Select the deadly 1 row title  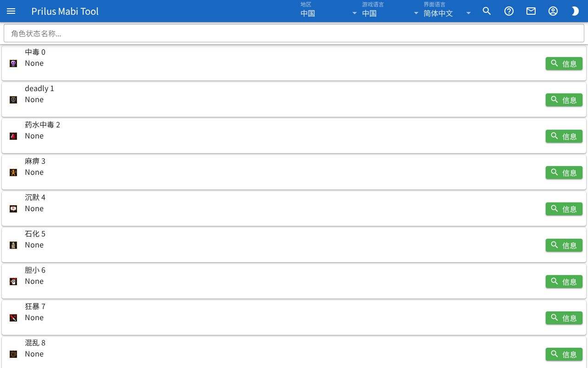[x=40, y=88]
